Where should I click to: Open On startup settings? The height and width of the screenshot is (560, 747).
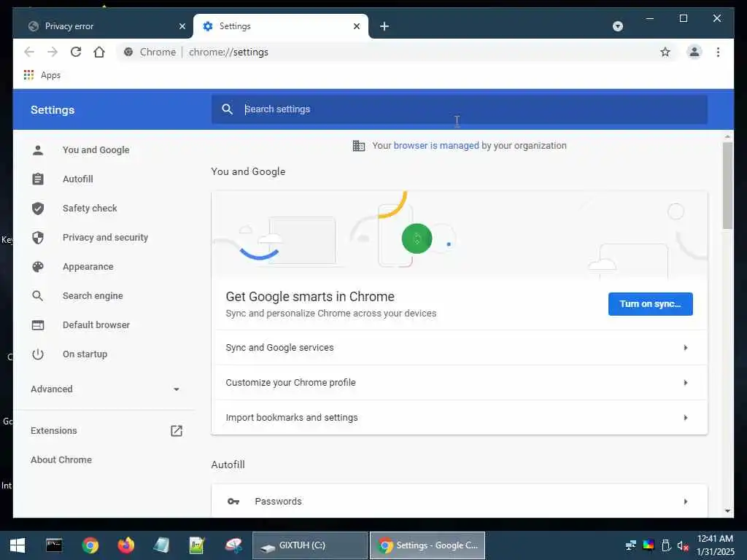click(x=85, y=354)
